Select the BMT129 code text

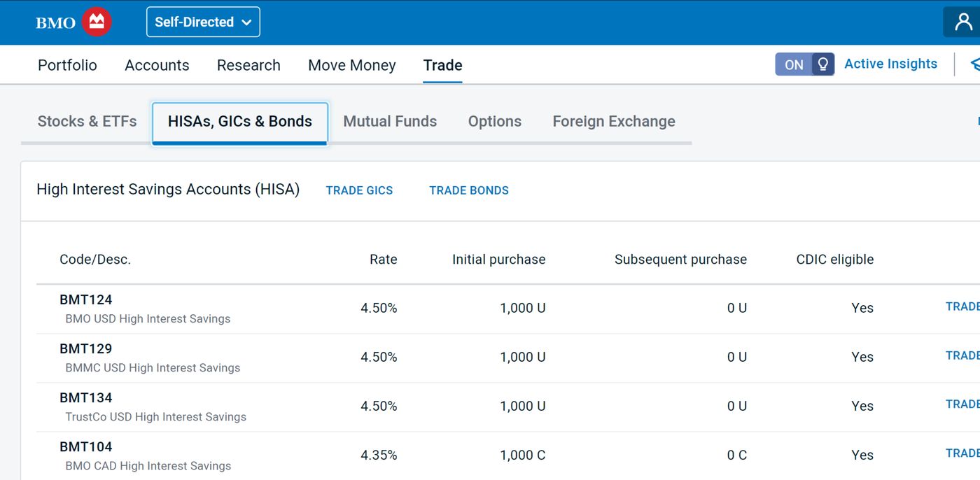click(x=86, y=348)
